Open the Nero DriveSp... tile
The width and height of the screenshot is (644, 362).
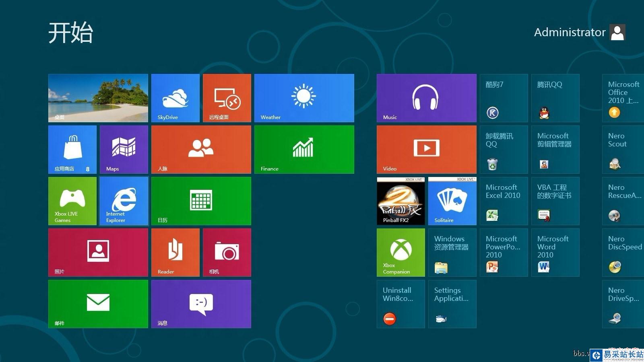pyautogui.click(x=623, y=304)
